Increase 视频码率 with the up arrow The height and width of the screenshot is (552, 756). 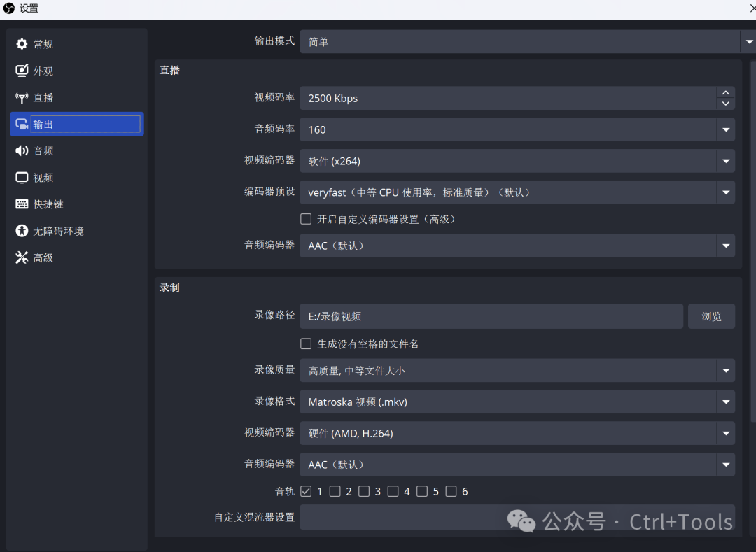726,93
